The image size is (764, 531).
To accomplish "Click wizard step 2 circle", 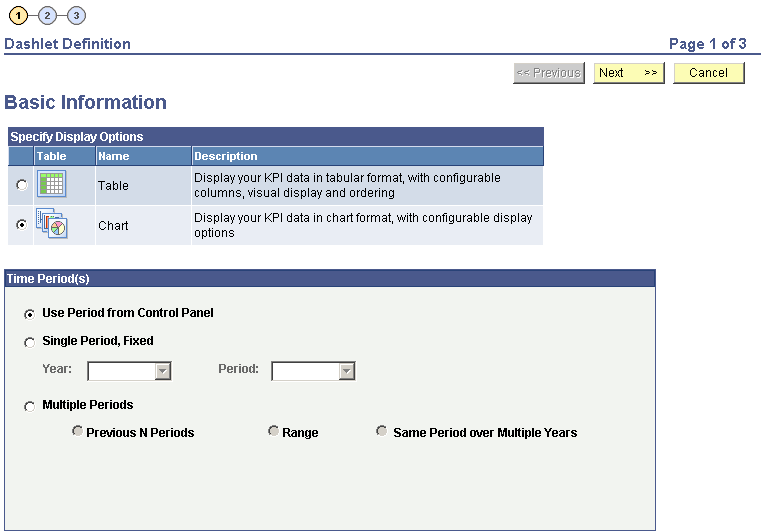I will [48, 15].
